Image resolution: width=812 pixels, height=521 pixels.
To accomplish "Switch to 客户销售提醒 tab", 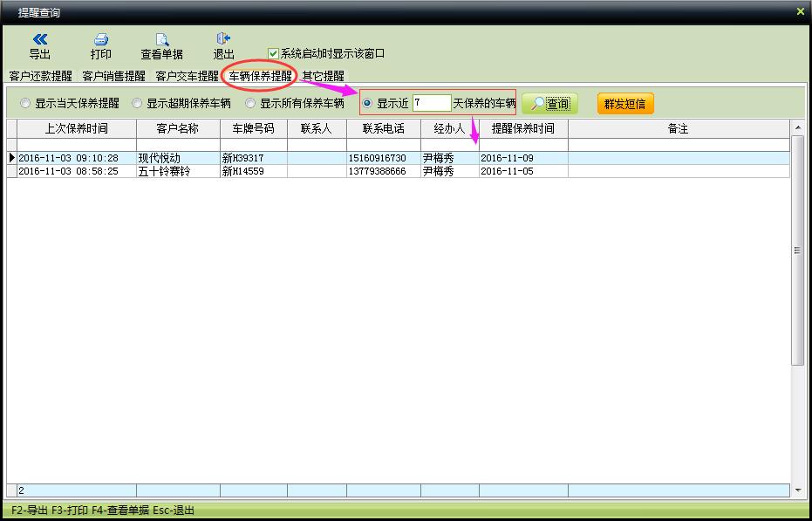I will 113,76.
